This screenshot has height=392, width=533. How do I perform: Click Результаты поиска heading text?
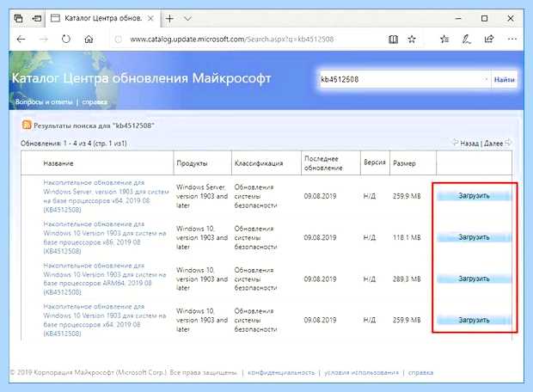tap(94, 126)
